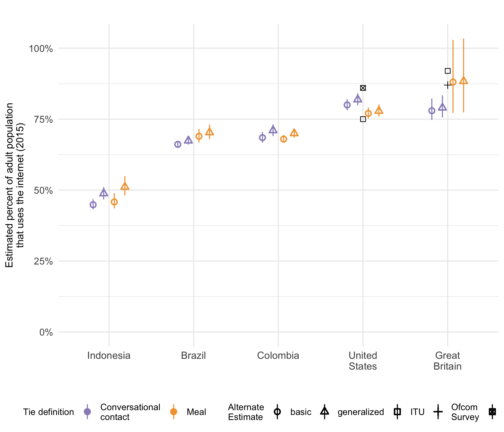Click the generalized triangle legend icon
504x432 pixels.
click(324, 412)
